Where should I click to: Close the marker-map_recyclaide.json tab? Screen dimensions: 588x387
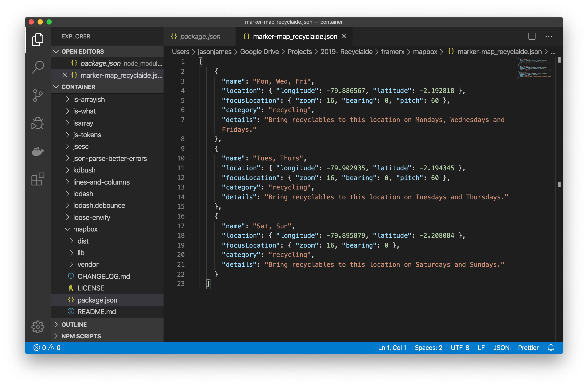point(344,36)
